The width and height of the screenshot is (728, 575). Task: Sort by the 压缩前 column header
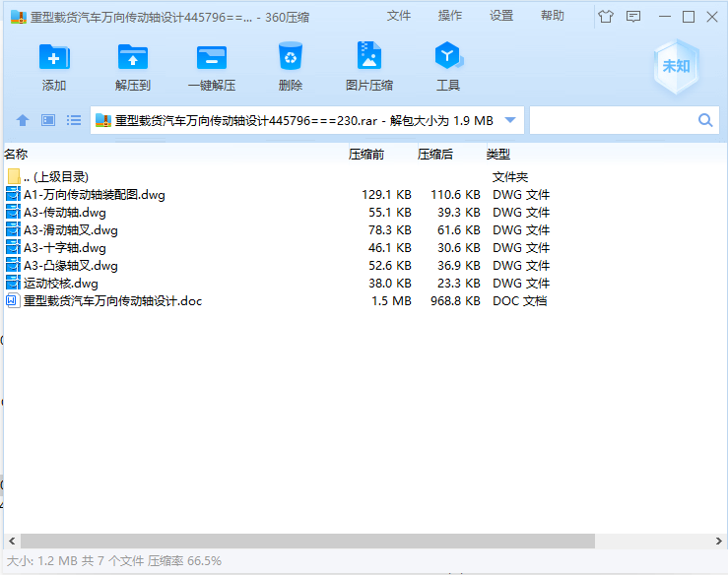click(x=366, y=154)
